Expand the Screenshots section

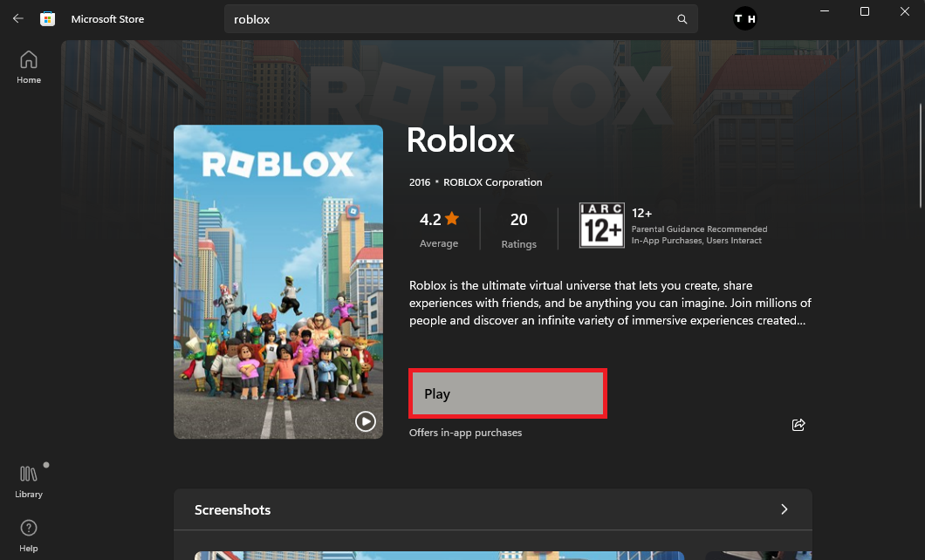(x=784, y=509)
